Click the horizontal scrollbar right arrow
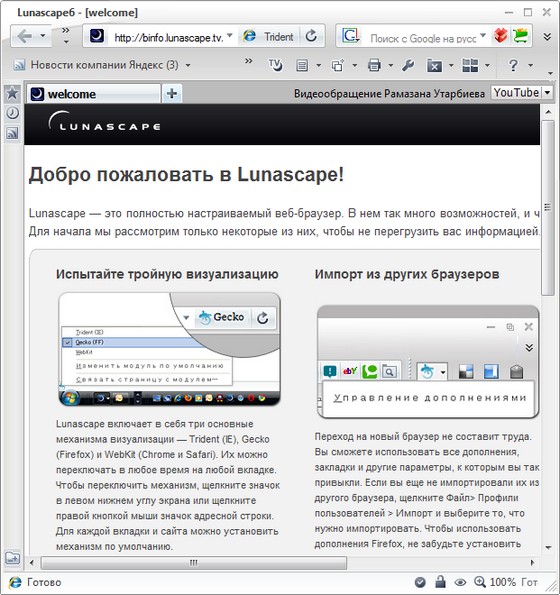This screenshot has height=595, width=560. (x=532, y=562)
